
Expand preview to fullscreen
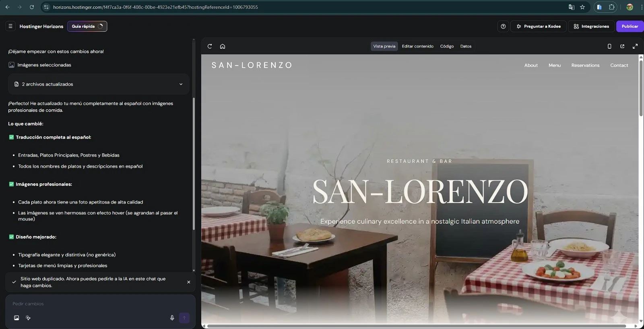635,46
